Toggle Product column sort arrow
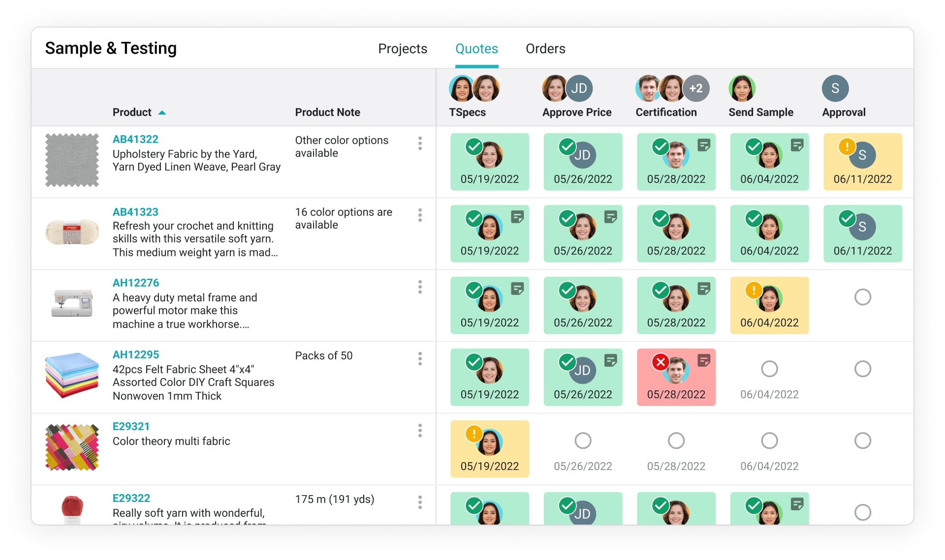The width and height of the screenshot is (945, 560). [x=162, y=113]
